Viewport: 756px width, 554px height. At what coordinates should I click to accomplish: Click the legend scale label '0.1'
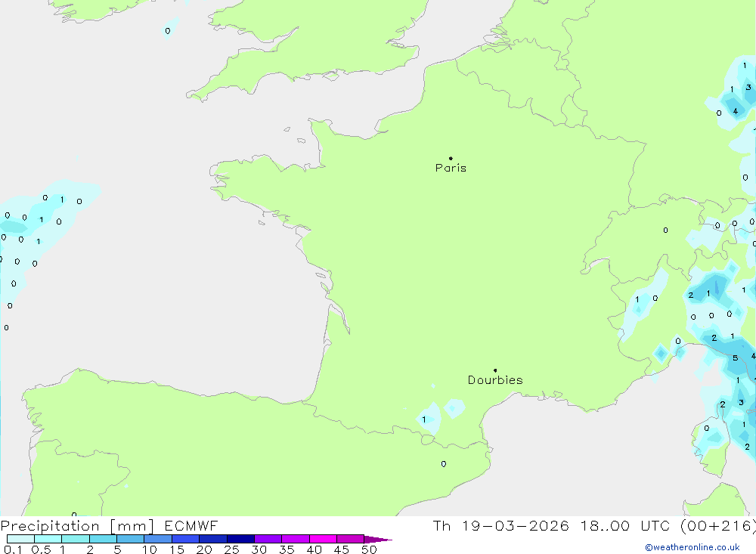click(x=13, y=549)
